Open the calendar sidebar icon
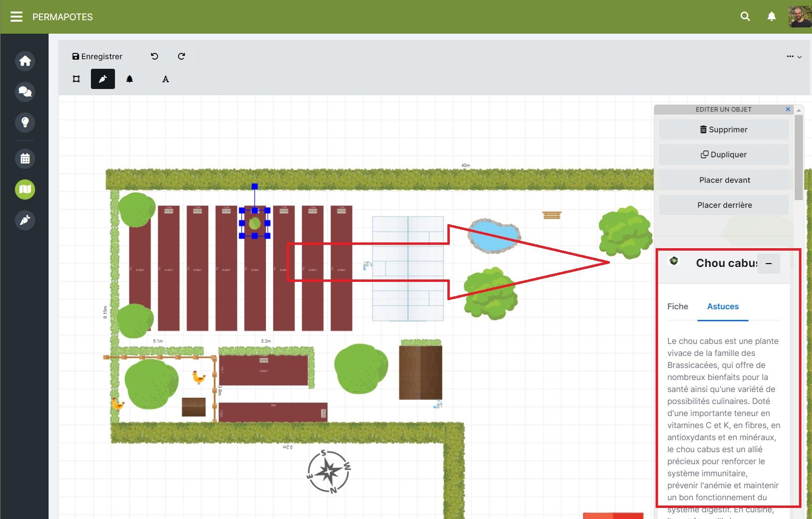The height and width of the screenshot is (519, 812). (25, 159)
